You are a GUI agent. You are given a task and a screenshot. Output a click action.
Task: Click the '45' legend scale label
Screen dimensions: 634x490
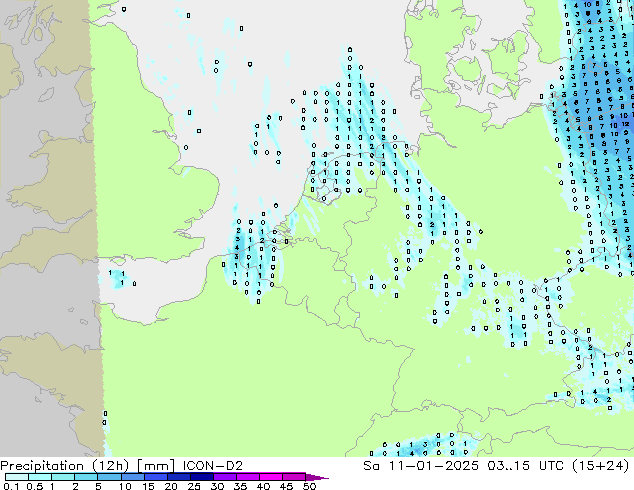tap(286, 486)
